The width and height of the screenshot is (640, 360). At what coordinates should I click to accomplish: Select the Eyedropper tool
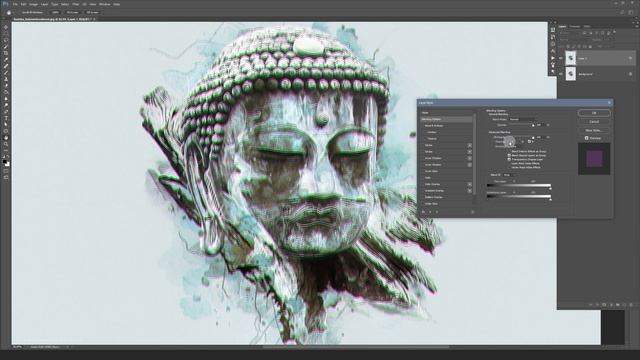(x=6, y=60)
